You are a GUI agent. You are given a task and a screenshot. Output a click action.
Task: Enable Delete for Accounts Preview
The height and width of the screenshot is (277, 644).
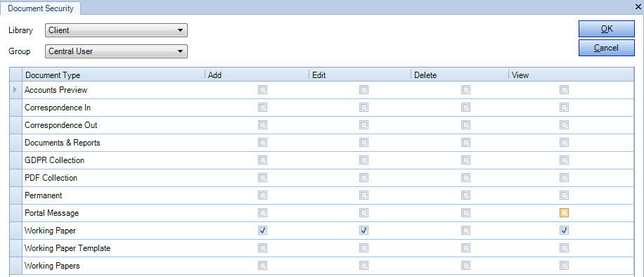pyautogui.click(x=465, y=89)
